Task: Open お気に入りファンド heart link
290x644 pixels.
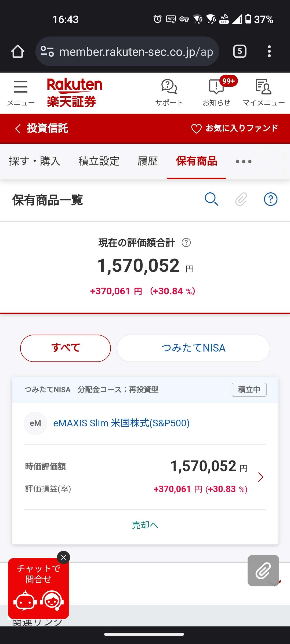Action: [234, 128]
